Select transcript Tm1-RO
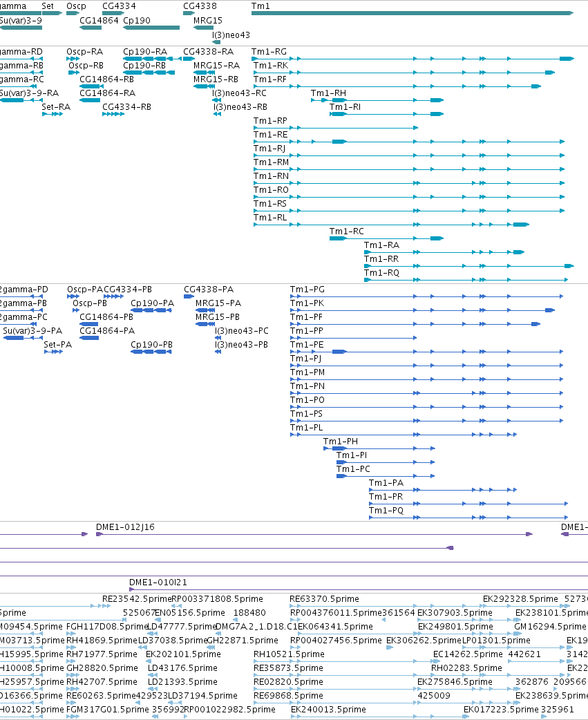Screen dimensions: 588x720 408,196
